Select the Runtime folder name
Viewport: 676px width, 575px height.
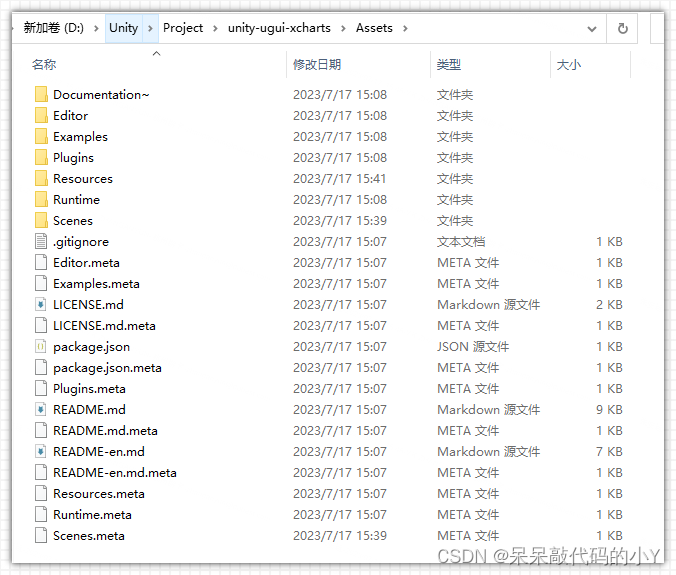[x=76, y=200]
